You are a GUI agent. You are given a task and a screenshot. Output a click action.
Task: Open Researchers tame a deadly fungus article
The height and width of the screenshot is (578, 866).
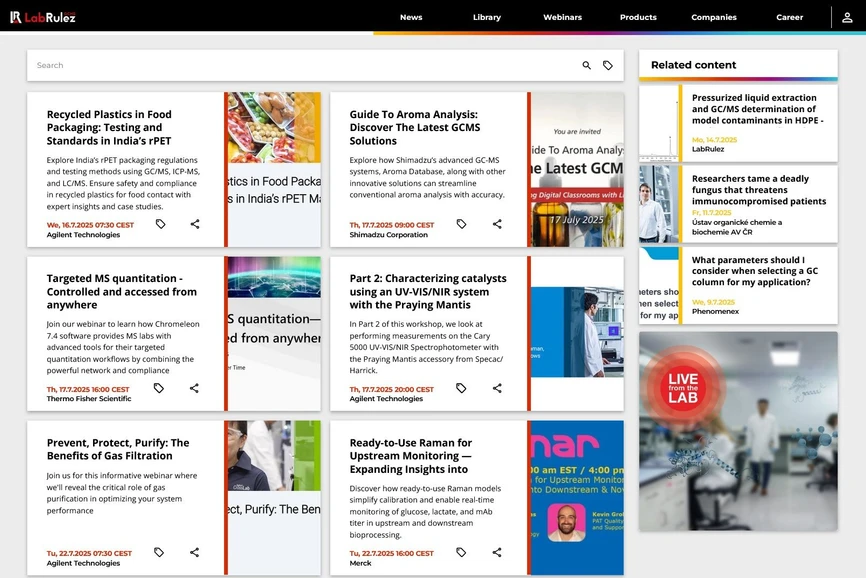[x=759, y=190]
